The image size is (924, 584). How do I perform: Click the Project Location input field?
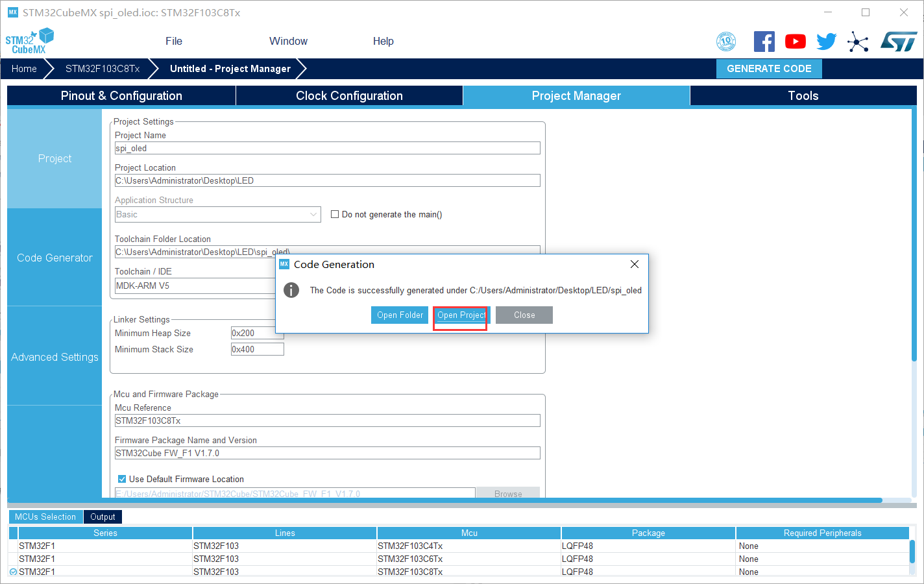click(x=328, y=180)
